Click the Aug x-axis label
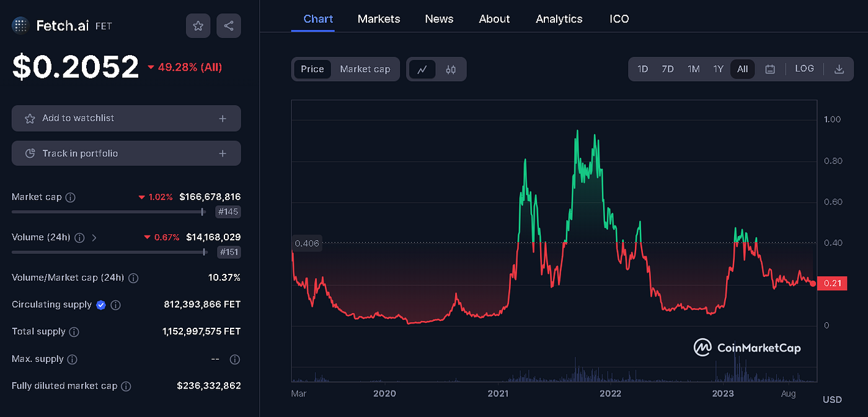This screenshot has width=868, height=417. (788, 394)
